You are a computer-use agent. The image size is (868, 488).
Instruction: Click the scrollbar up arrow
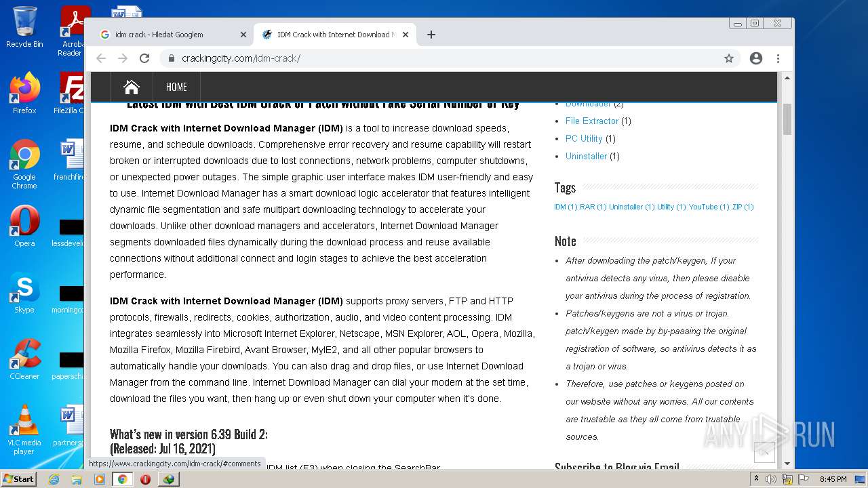[x=787, y=78]
